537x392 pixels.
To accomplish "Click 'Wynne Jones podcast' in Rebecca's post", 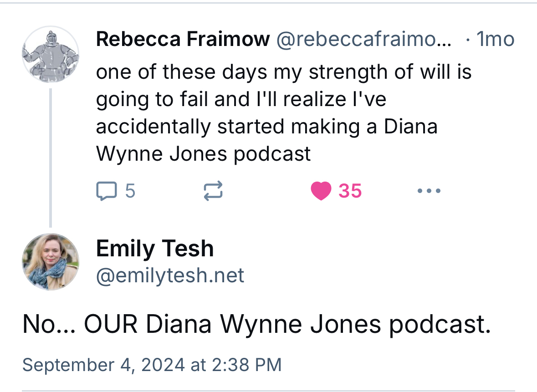I will (x=203, y=154).
